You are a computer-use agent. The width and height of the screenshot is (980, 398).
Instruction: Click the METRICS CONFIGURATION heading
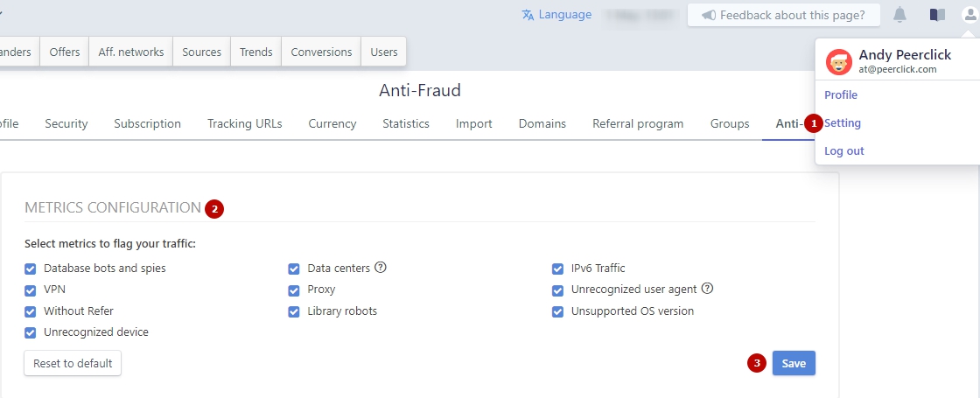113,207
